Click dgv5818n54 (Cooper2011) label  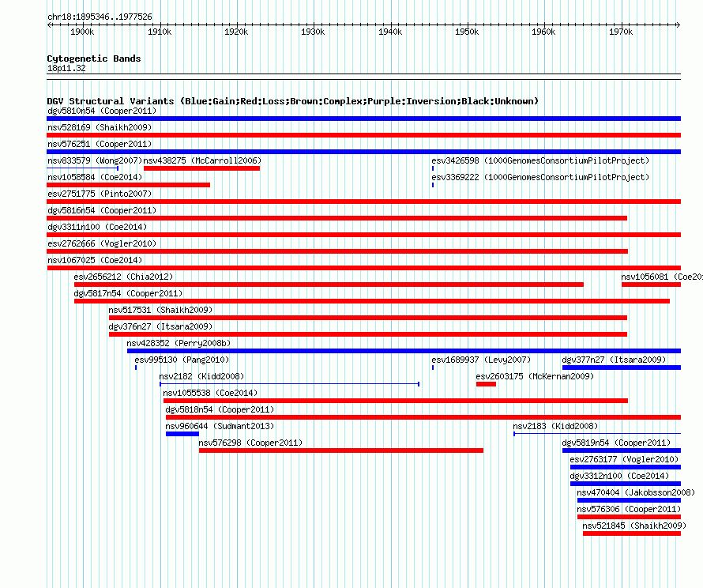click(220, 409)
